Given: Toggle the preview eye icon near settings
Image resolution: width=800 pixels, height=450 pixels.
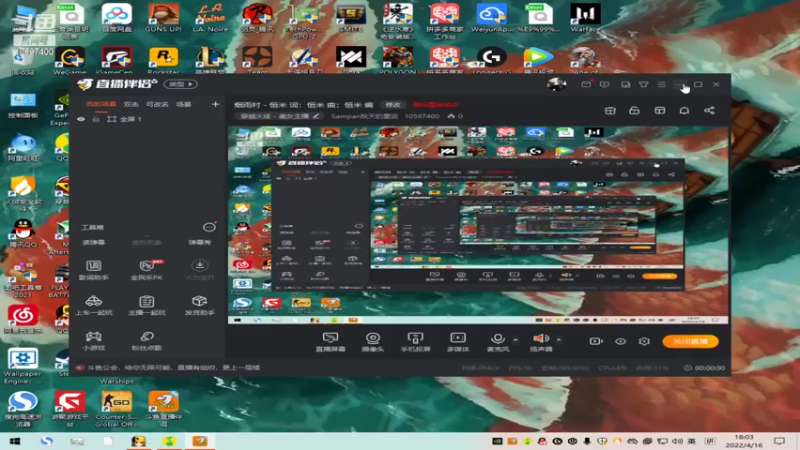Looking at the screenshot, I should tap(620, 341).
